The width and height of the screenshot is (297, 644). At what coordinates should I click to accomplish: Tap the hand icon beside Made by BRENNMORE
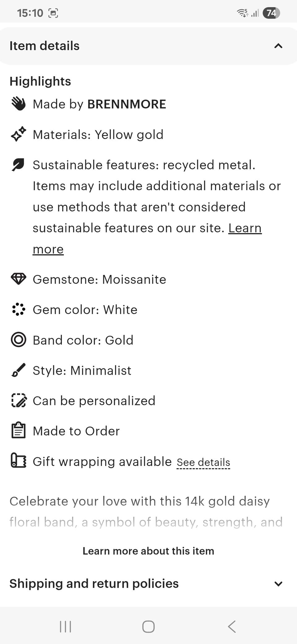click(19, 104)
